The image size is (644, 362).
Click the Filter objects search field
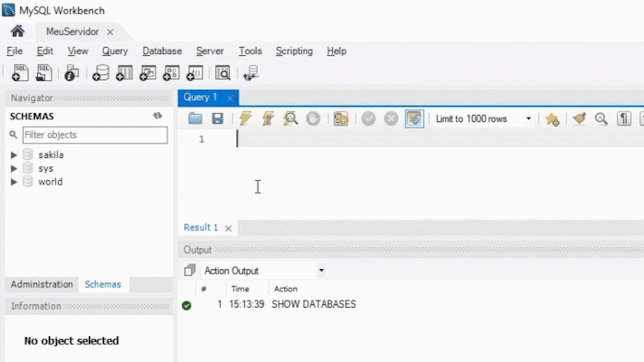(95, 135)
